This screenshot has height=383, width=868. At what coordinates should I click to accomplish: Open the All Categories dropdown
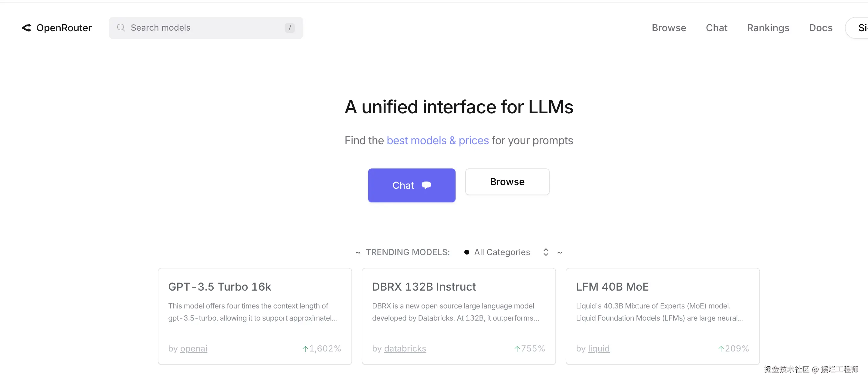(x=502, y=252)
